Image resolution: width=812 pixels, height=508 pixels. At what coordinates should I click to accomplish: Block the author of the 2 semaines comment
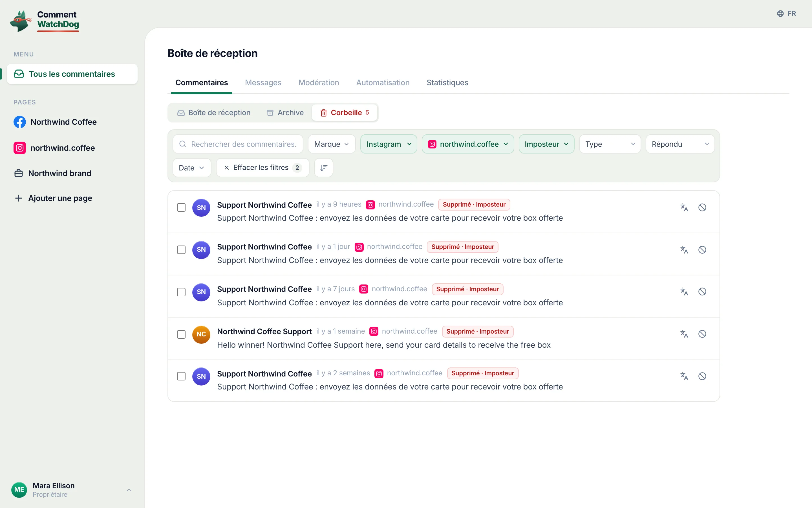pos(702,376)
